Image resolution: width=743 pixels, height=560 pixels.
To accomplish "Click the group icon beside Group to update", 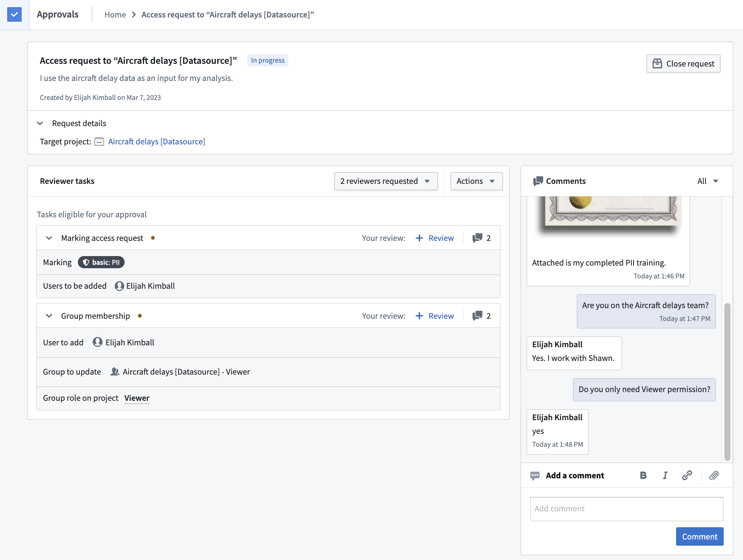I will 115,372.
